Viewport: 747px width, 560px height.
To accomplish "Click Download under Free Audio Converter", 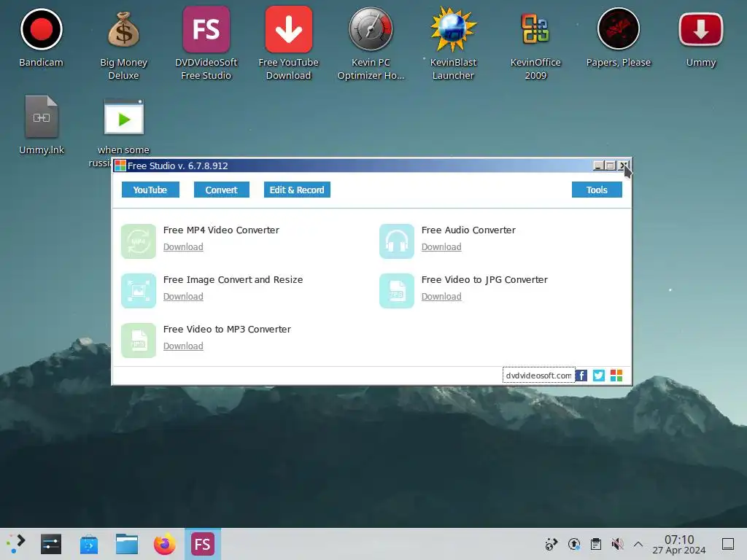I will pos(441,246).
